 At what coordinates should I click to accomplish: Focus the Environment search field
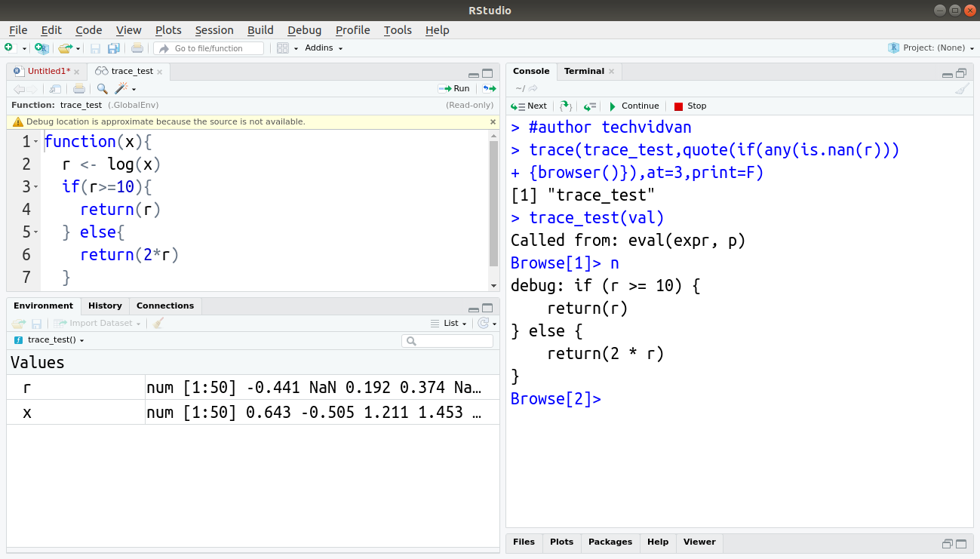(x=447, y=341)
